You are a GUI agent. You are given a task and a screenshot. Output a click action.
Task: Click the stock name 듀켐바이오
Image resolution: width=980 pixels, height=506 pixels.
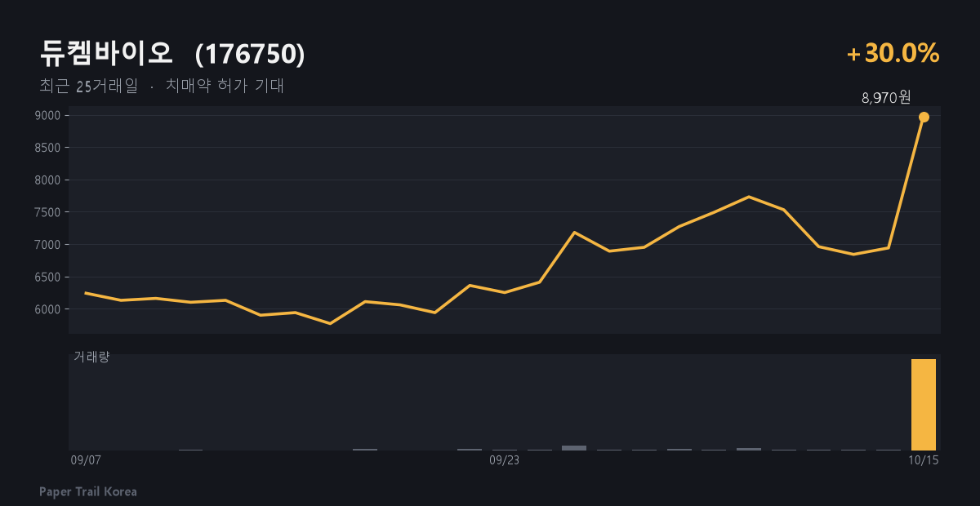pos(106,53)
